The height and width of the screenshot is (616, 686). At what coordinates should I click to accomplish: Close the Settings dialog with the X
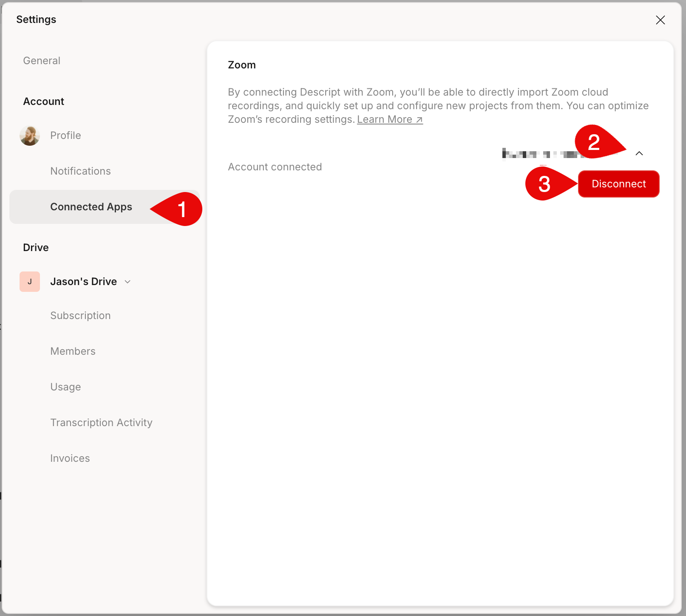660,20
